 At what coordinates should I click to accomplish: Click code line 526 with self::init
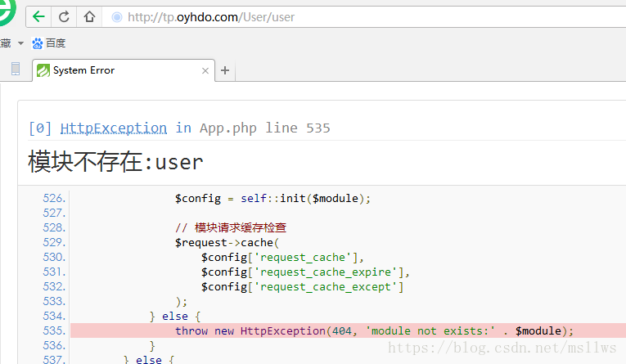[272, 198]
